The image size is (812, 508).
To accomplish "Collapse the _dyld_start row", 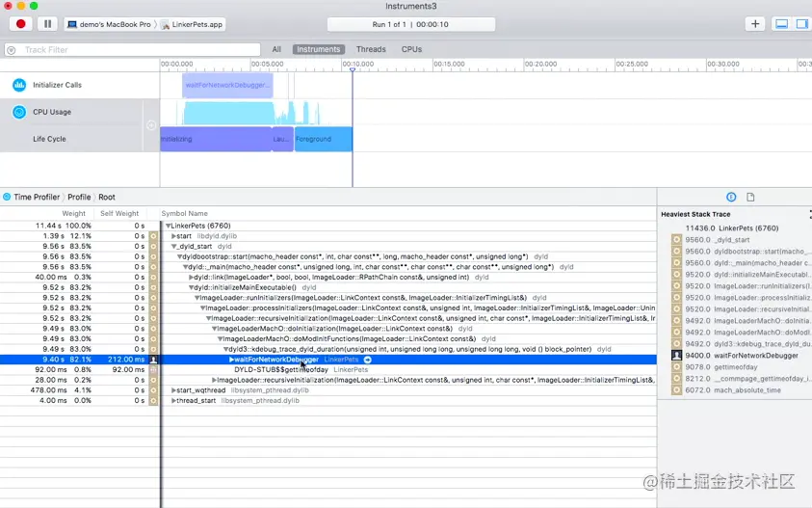I will tap(174, 247).
